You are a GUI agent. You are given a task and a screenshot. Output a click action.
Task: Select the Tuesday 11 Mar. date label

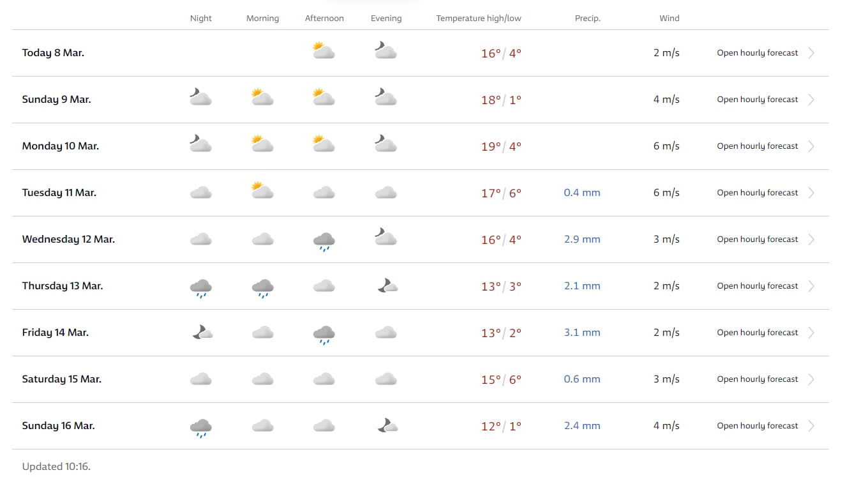(x=59, y=193)
